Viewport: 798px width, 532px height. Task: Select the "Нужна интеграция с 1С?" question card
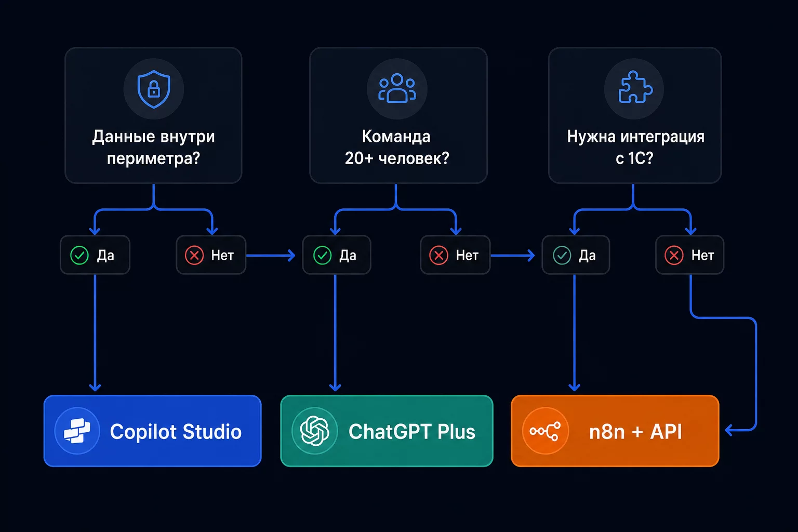point(635,115)
